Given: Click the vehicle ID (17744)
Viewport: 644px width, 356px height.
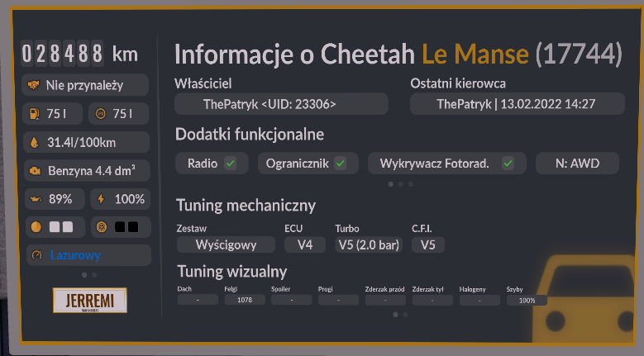Looking at the screenshot, I should [x=580, y=54].
